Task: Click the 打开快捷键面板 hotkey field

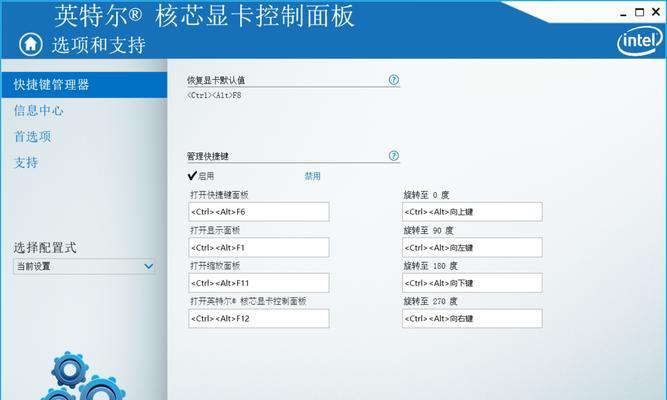Action: (259, 212)
